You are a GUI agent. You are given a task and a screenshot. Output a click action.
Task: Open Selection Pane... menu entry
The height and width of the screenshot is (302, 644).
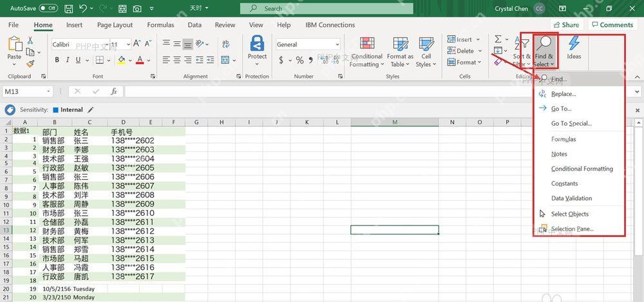(579, 229)
